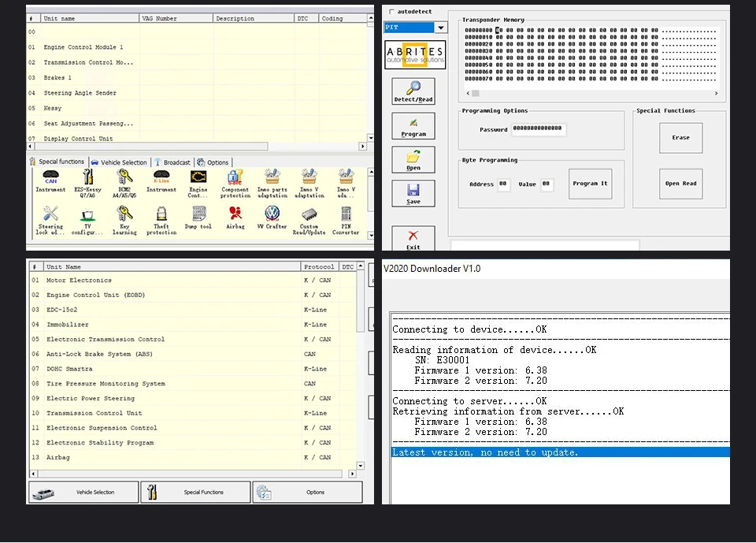Switch to the Vehicle Selection tab
Image resolution: width=756 pixels, height=543 pixels.
[x=119, y=162]
